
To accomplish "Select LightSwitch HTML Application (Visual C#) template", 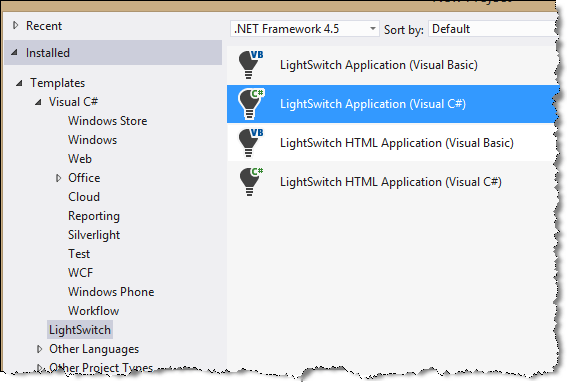I will 393,182.
